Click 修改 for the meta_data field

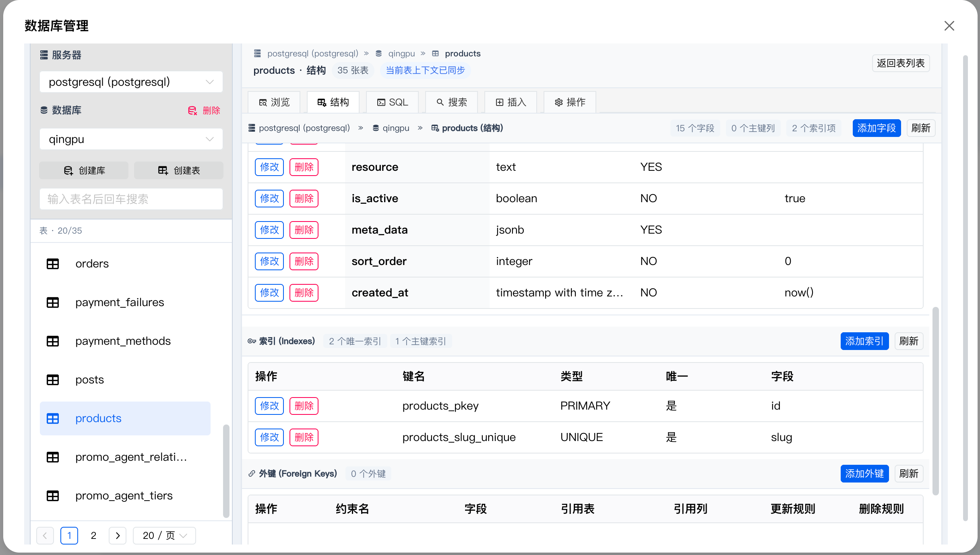click(269, 230)
